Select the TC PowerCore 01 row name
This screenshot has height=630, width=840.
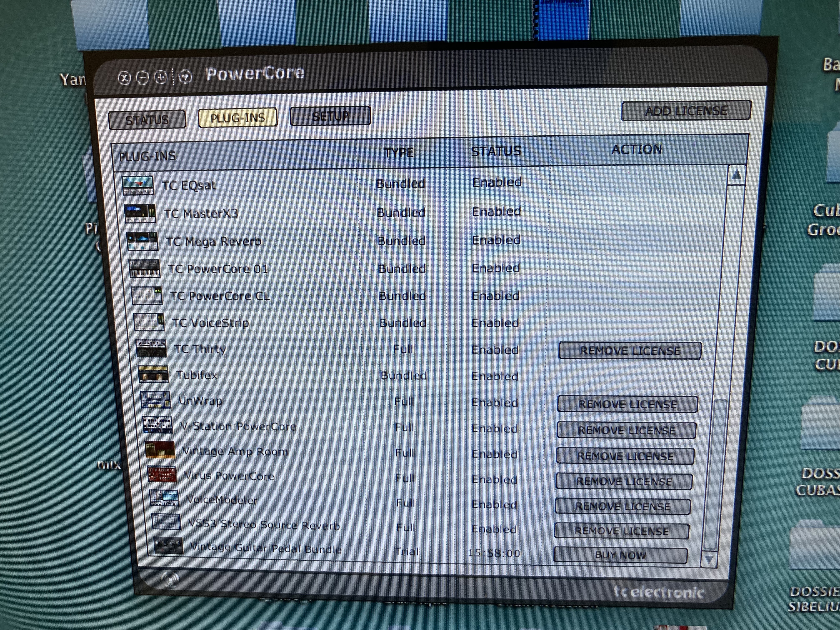pos(218,269)
